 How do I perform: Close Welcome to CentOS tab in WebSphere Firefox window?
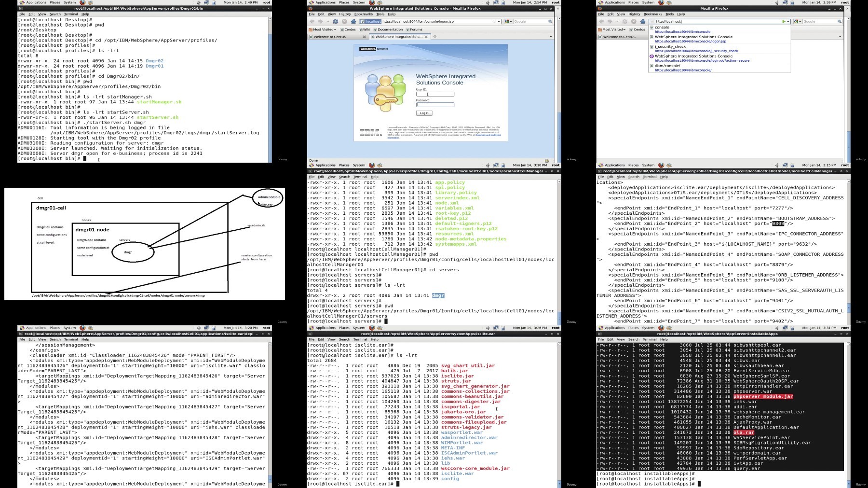[x=365, y=37]
